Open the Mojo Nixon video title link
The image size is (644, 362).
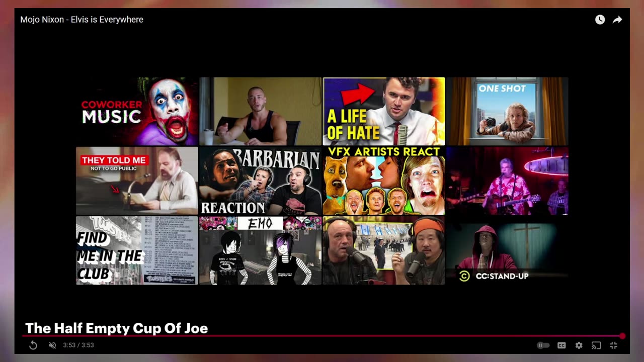(x=82, y=20)
